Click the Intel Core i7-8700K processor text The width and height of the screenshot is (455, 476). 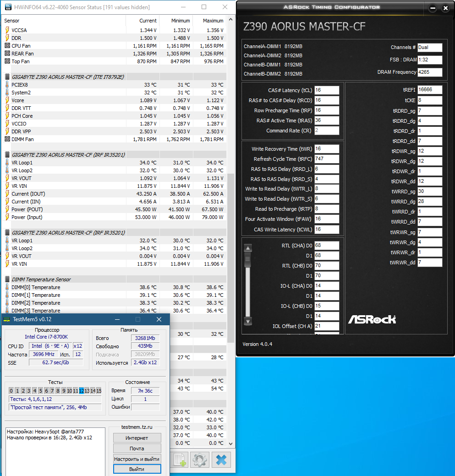(46, 337)
